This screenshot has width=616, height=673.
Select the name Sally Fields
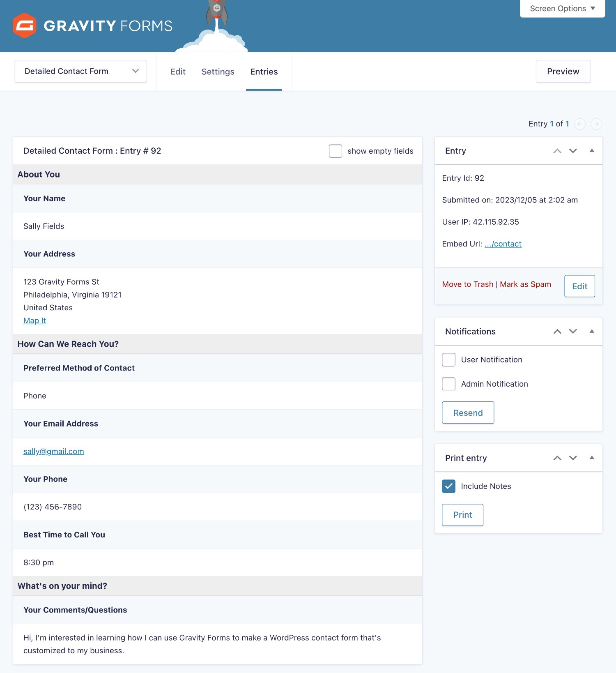coord(44,226)
